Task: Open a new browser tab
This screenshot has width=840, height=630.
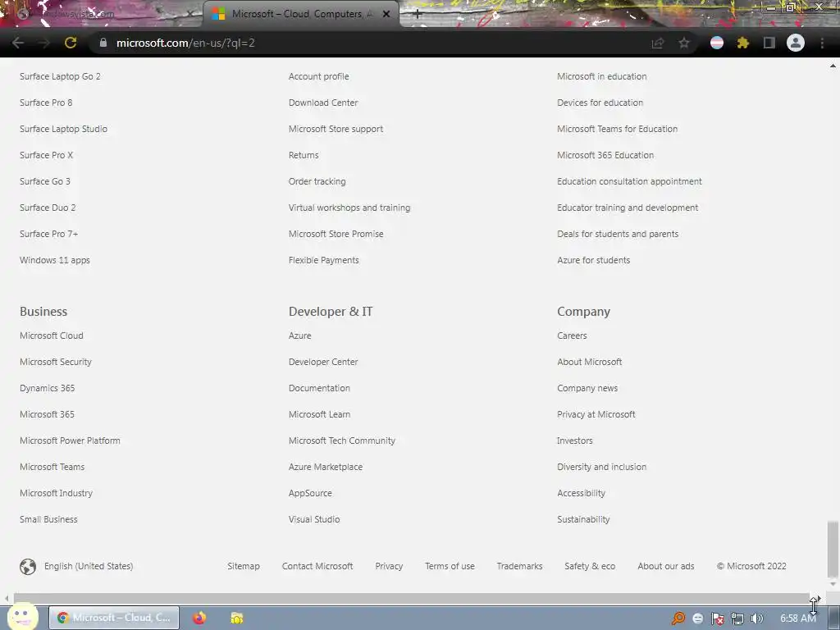Action: (418, 14)
